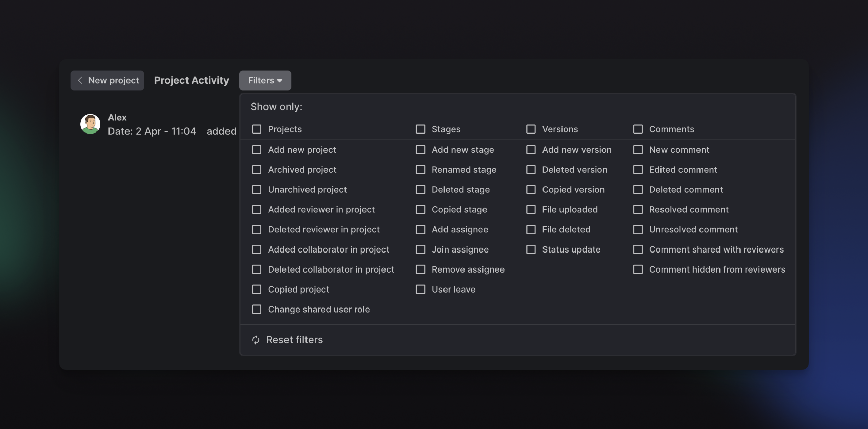Tick the User leave checkbox
The height and width of the screenshot is (429, 868).
(x=420, y=290)
